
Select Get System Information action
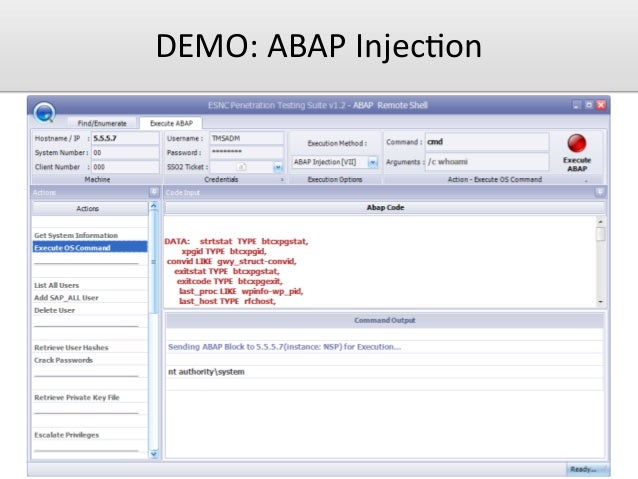click(x=90, y=235)
